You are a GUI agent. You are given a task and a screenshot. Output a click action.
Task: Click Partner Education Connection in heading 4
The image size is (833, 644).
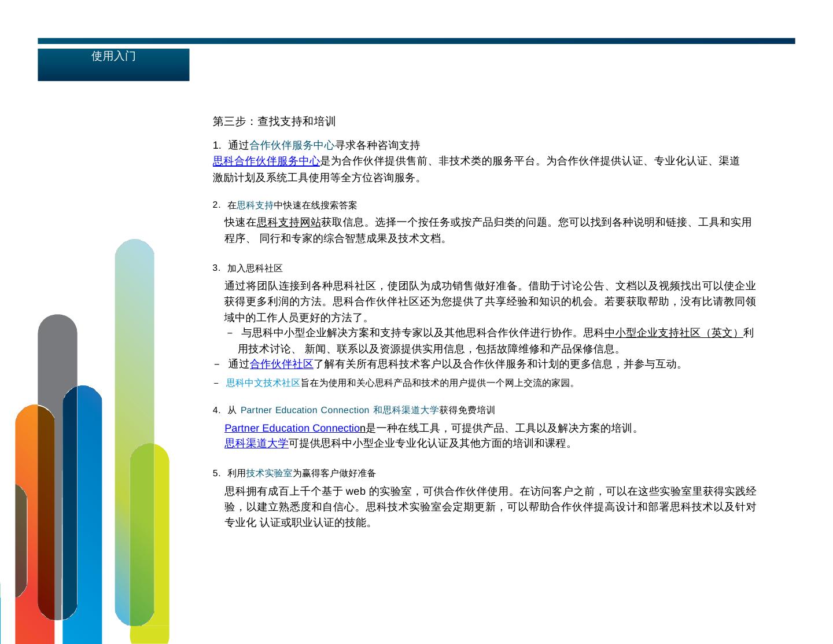click(304, 410)
